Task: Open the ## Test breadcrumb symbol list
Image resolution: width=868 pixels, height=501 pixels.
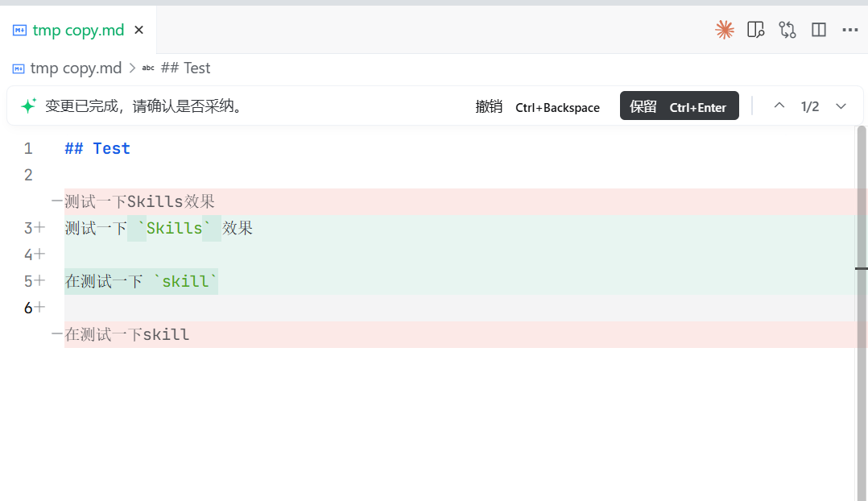Action: pos(185,68)
